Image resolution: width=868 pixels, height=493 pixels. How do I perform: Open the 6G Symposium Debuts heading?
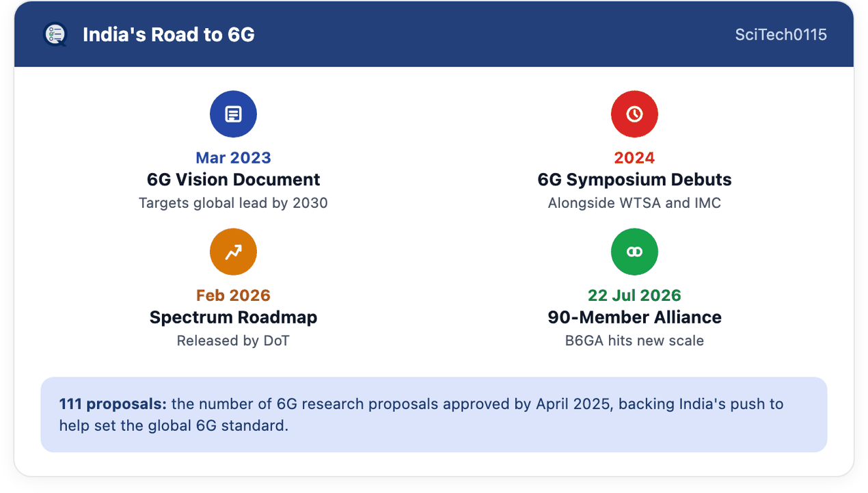(634, 180)
